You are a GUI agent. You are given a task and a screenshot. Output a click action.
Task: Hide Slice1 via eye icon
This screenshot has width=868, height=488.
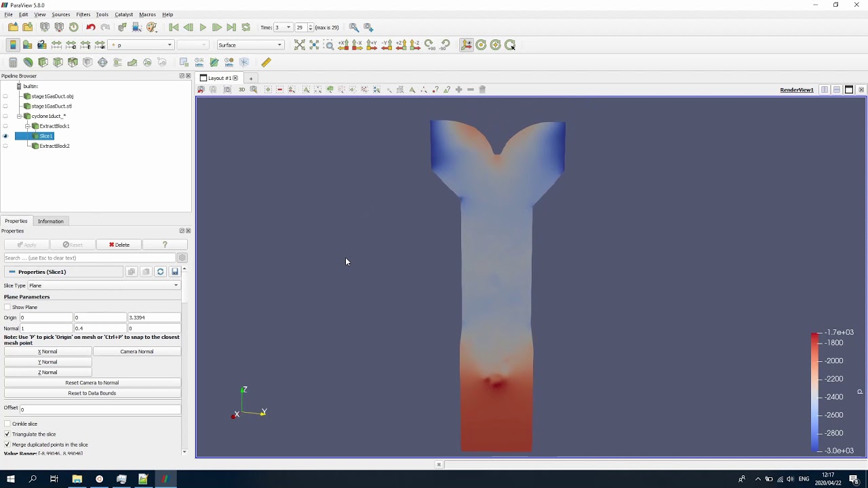click(x=5, y=136)
